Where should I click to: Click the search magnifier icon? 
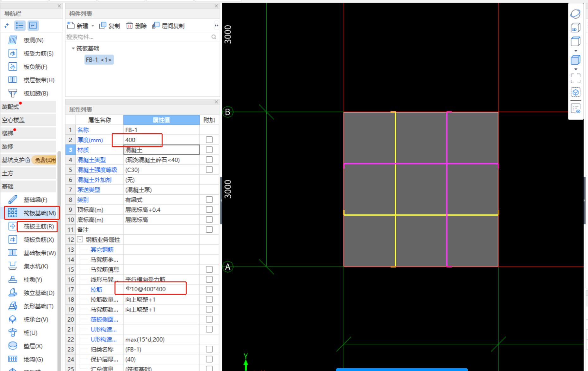click(214, 37)
